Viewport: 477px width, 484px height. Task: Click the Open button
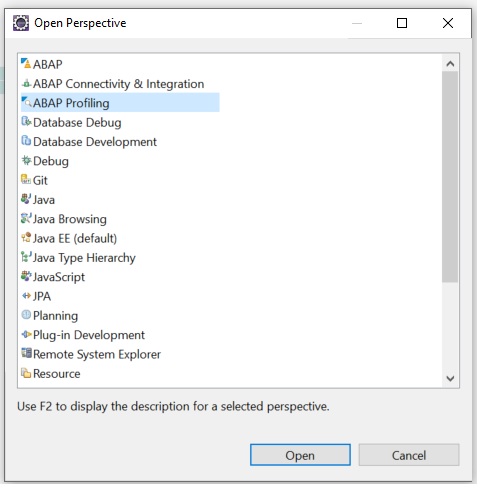coord(300,455)
